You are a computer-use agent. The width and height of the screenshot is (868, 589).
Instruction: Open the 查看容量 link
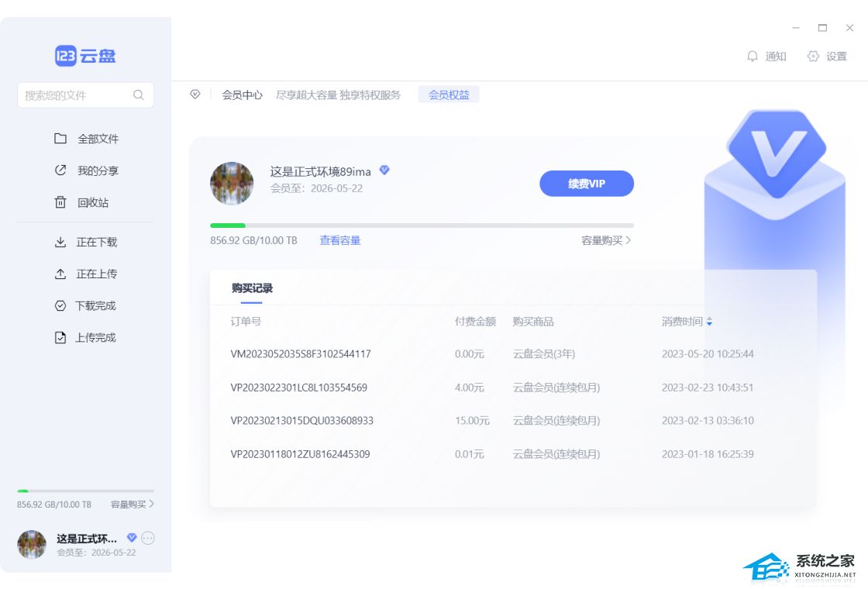click(340, 240)
